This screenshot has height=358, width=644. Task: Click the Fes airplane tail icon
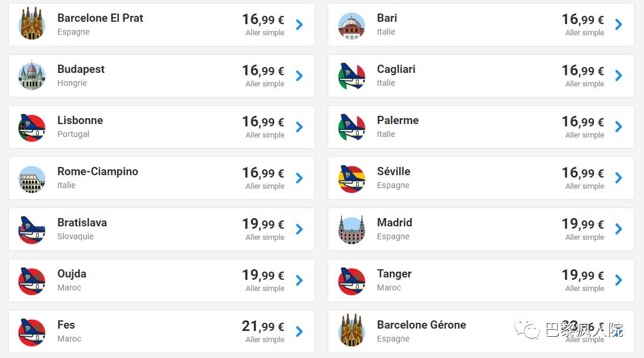click(x=32, y=332)
